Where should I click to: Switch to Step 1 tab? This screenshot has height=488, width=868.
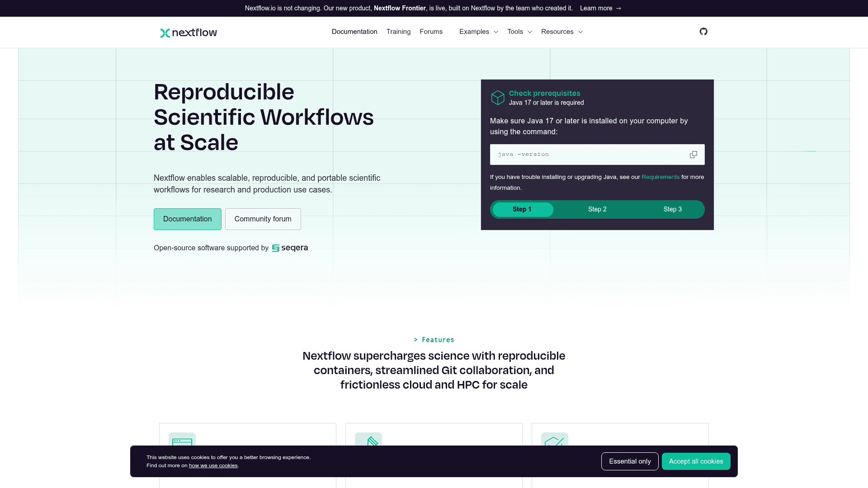click(523, 209)
